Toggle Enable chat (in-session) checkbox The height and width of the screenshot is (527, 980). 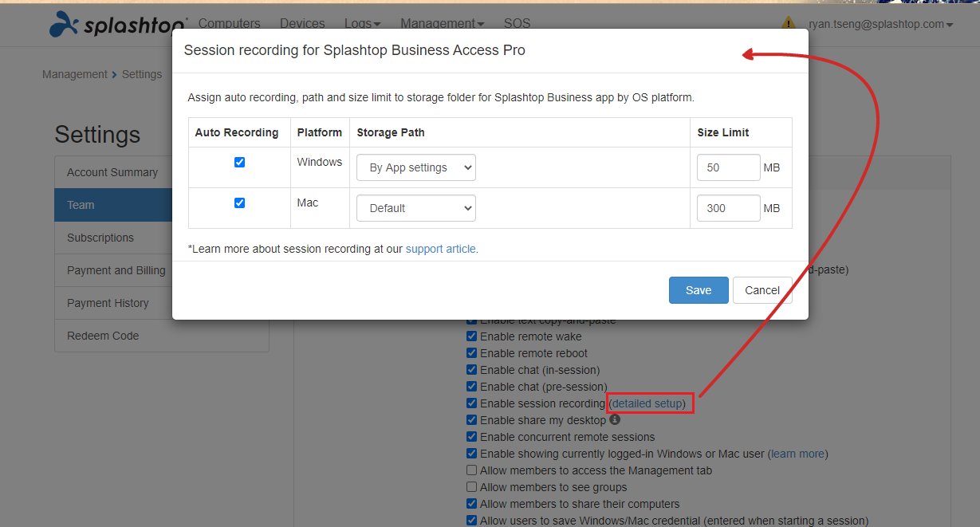coord(472,370)
